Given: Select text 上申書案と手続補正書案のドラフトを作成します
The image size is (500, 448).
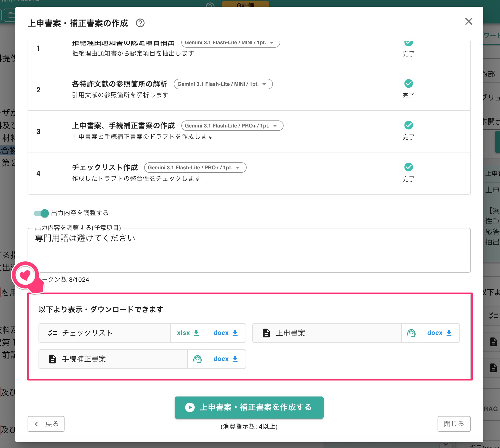Looking at the screenshot, I should pyautogui.click(x=143, y=137).
